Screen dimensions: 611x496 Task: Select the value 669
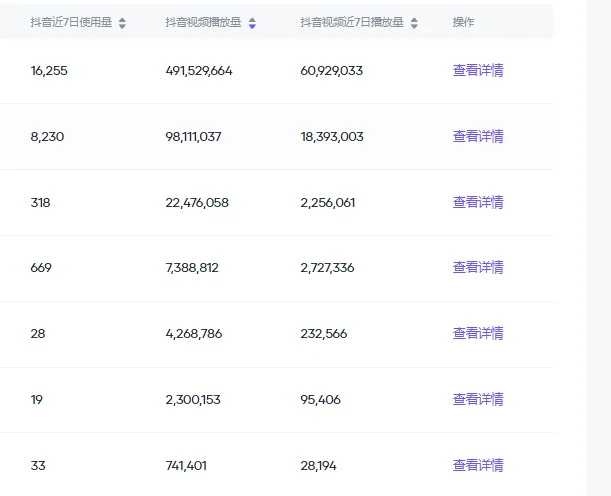tap(41, 268)
